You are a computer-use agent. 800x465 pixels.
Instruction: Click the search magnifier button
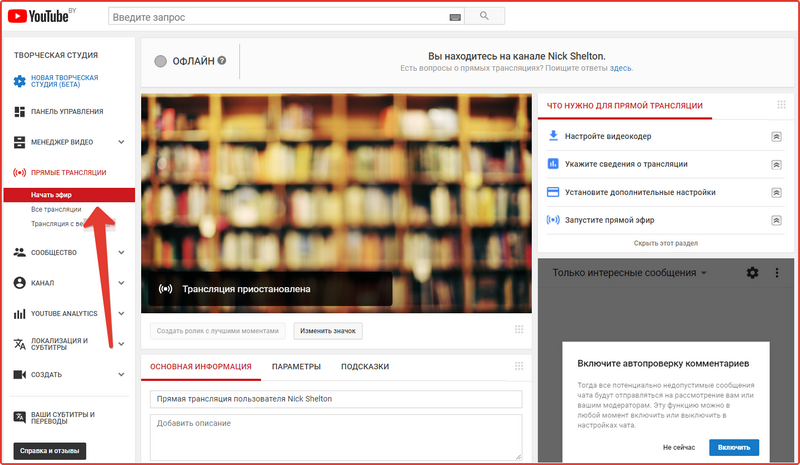(x=484, y=16)
